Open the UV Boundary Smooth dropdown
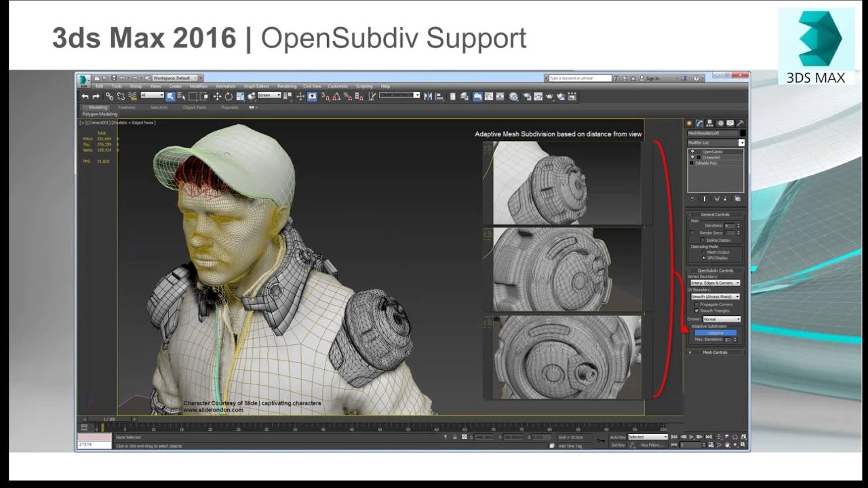 [x=715, y=297]
